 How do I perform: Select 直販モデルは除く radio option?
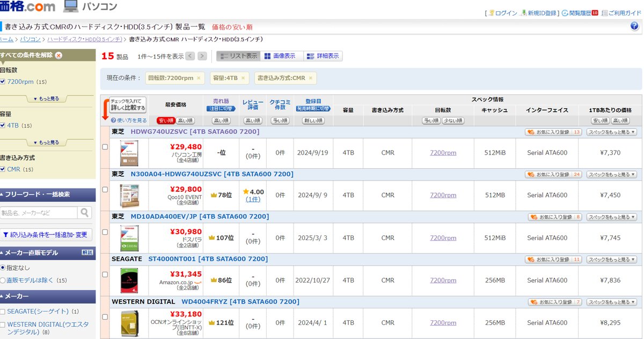point(3,280)
